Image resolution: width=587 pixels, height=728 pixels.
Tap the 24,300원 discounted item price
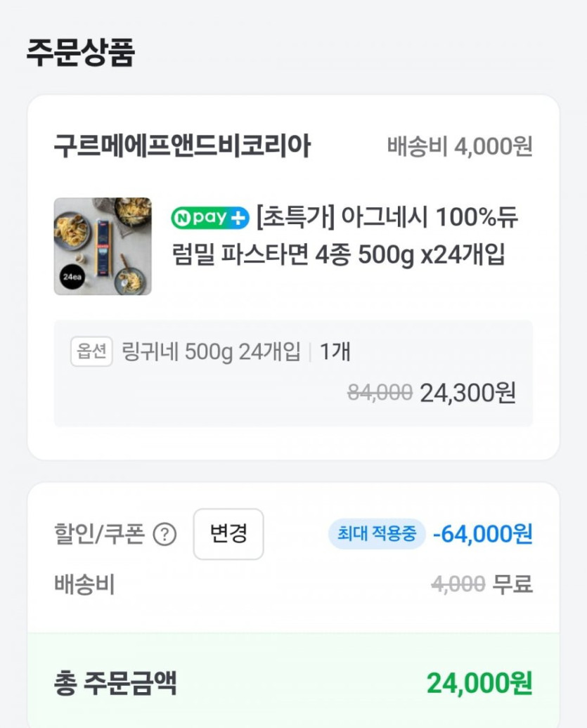coord(467,394)
